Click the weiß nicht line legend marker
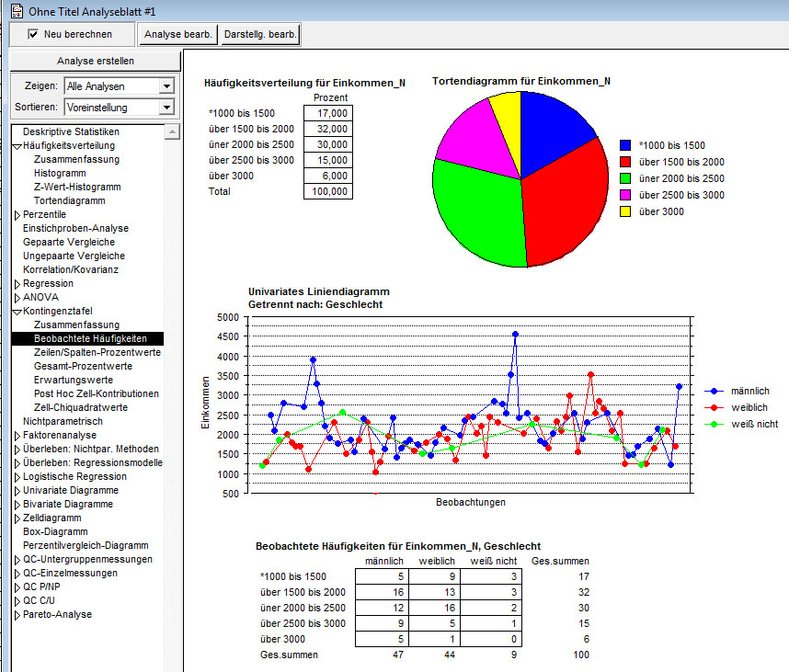This screenshot has height=672, width=789. [x=714, y=425]
